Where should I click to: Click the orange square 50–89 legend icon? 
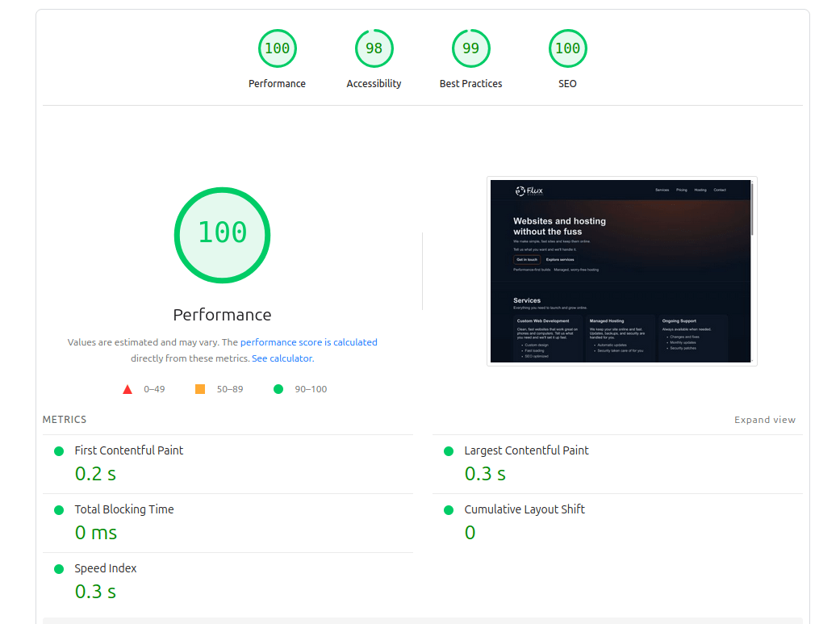pyautogui.click(x=200, y=389)
